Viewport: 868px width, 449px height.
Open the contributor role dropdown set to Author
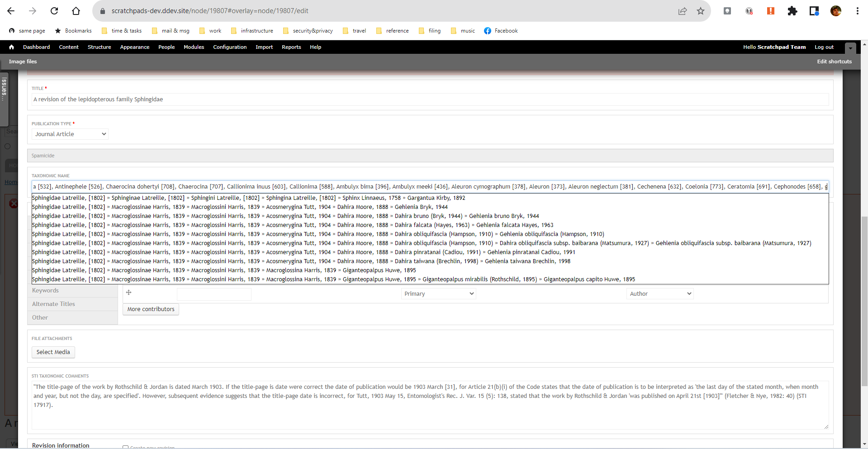pos(659,293)
